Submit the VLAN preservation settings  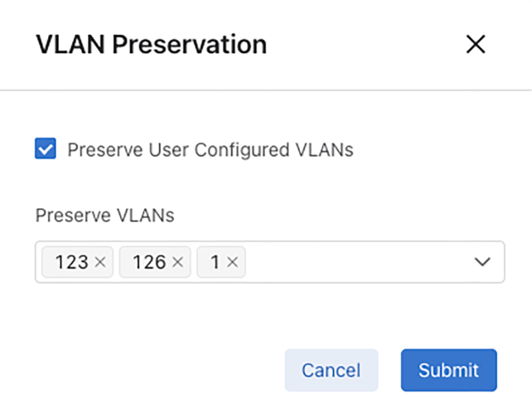448,370
